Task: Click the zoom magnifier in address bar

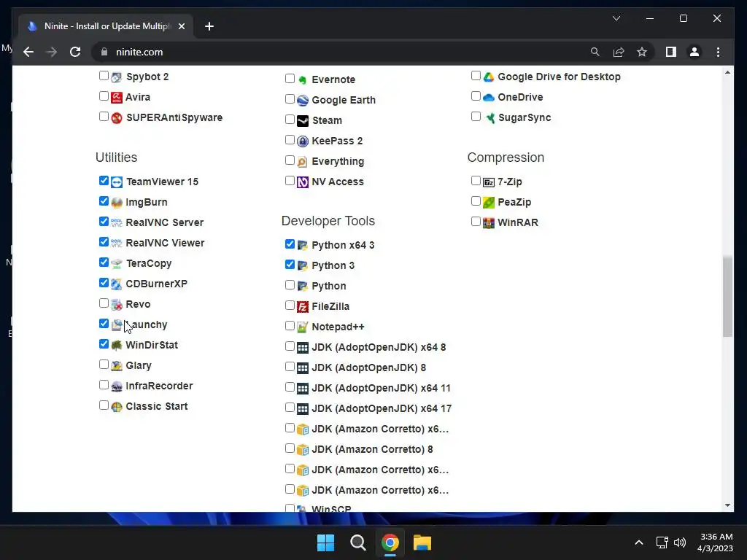Action: 595,52
